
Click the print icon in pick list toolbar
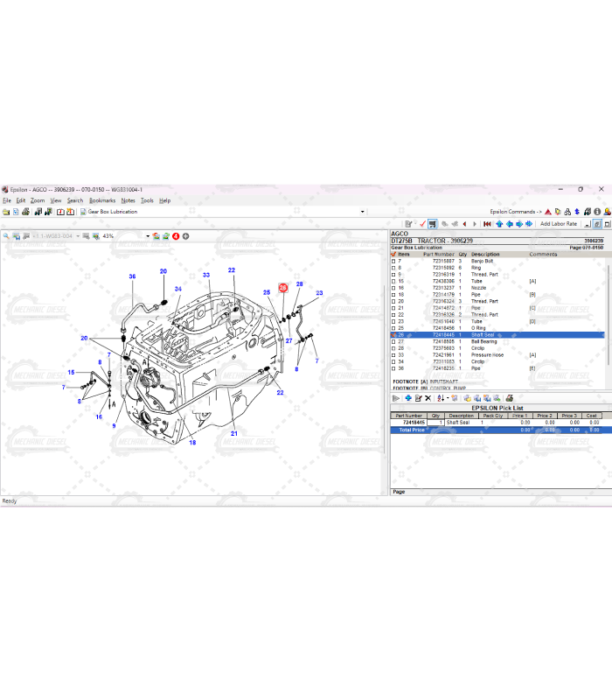coord(509,398)
